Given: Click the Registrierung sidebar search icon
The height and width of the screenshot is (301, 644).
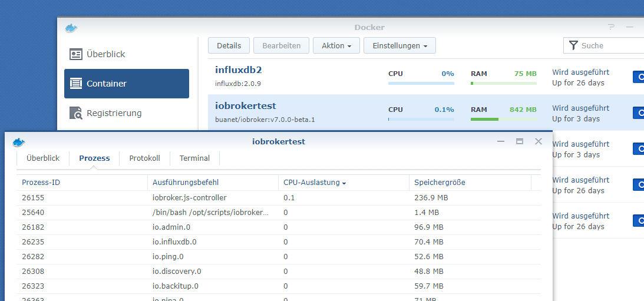Looking at the screenshot, I should (76, 113).
